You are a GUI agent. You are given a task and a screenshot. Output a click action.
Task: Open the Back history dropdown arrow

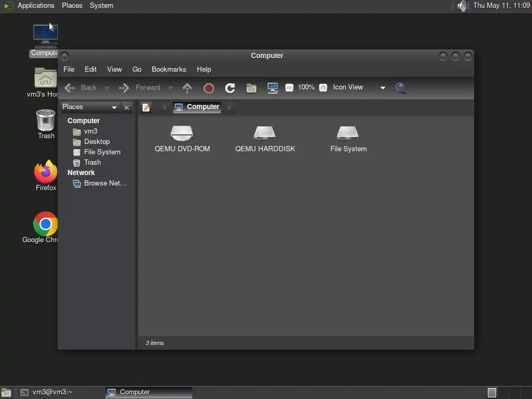pos(107,88)
